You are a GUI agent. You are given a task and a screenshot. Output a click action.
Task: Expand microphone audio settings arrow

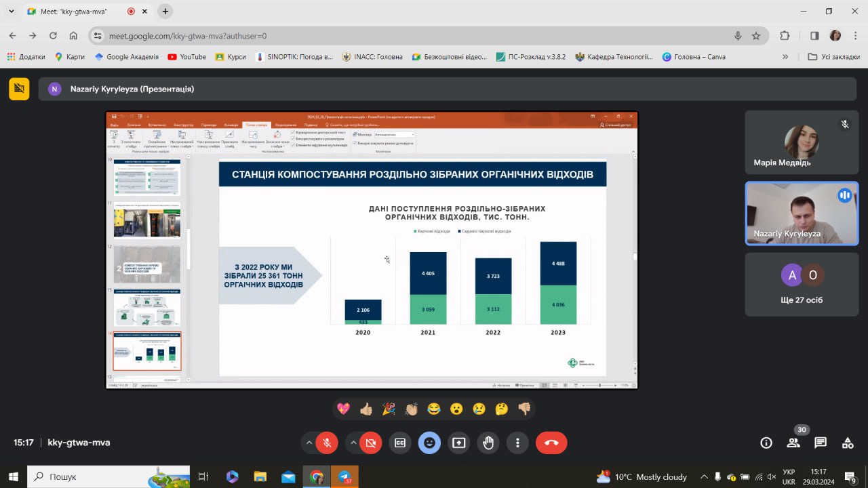pos(309,443)
